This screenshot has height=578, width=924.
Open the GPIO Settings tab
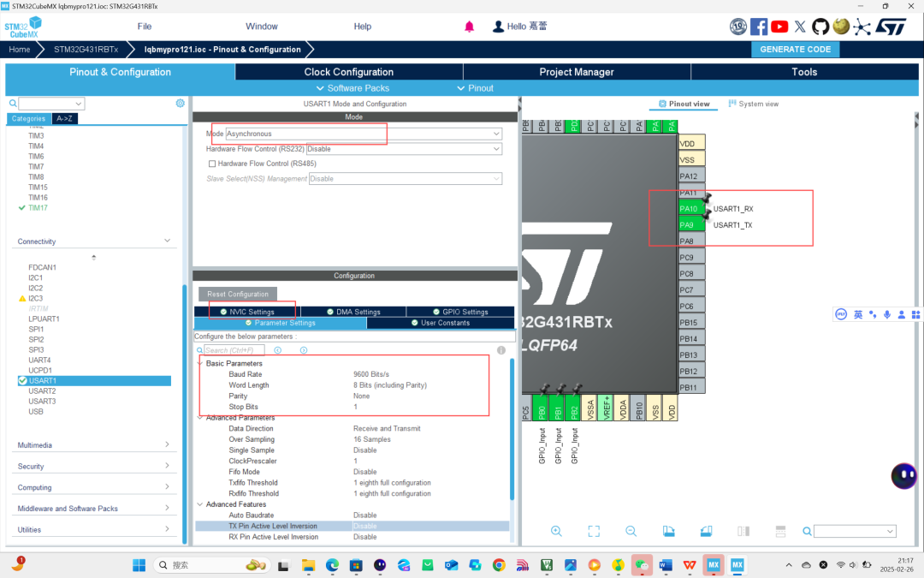[460, 312]
